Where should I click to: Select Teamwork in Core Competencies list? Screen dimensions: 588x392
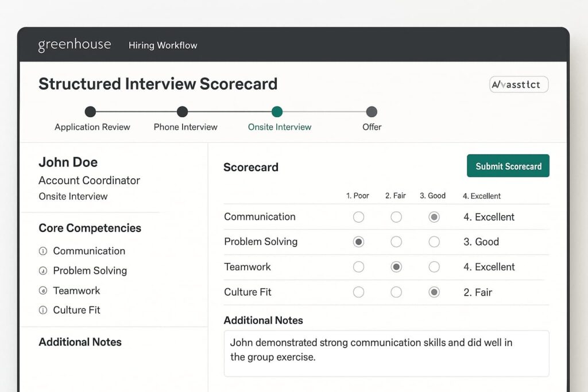76,290
